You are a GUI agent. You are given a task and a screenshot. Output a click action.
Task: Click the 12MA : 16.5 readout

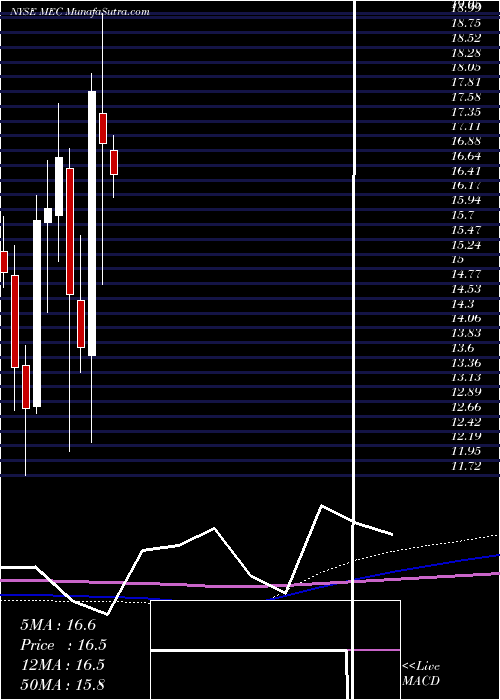(x=62, y=665)
